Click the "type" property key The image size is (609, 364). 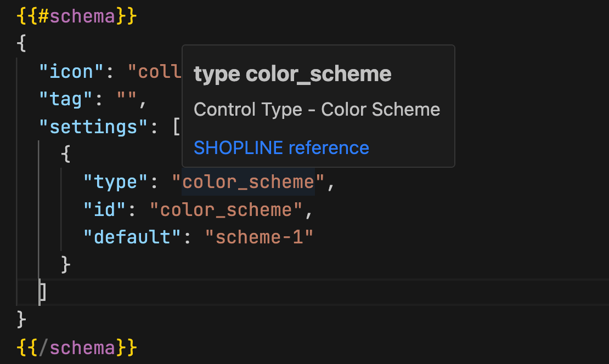[115, 182]
